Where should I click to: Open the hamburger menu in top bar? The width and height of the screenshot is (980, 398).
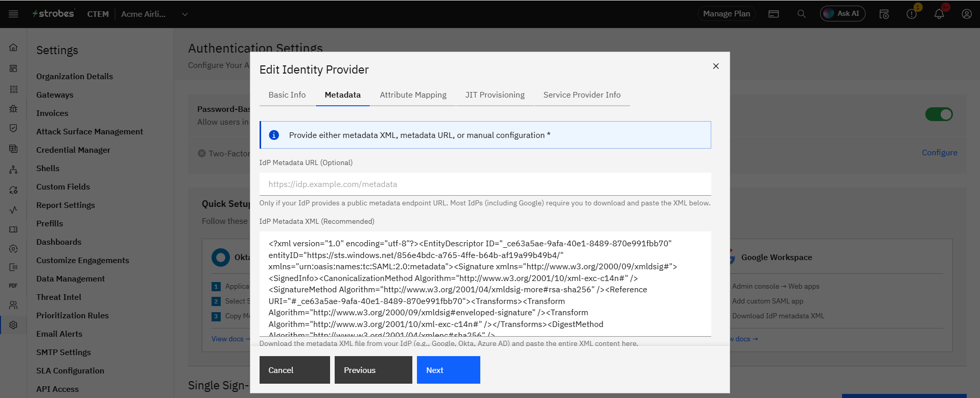13,14
